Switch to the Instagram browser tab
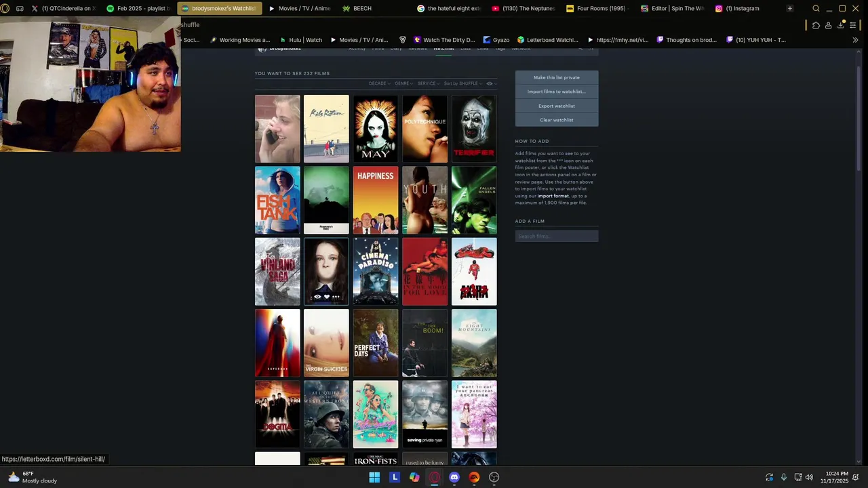The width and height of the screenshot is (868, 488). [x=745, y=8]
